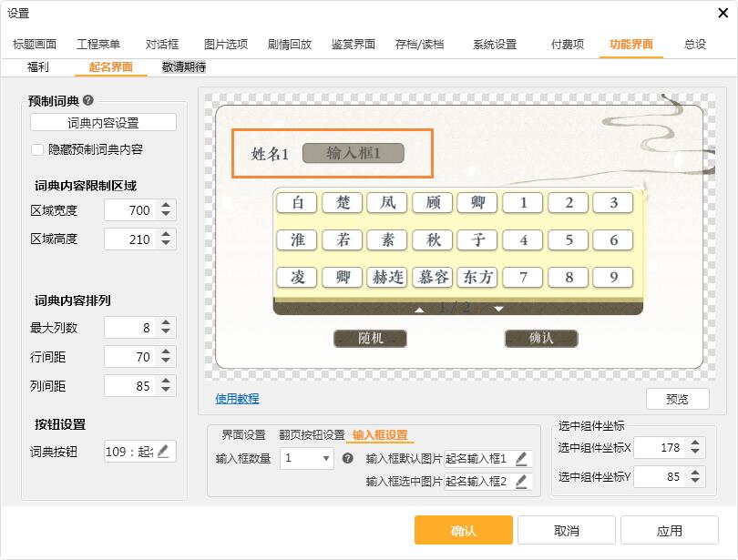This screenshot has height=560, width=738.
Task: Click edit pencil icon for 词典按钮
Action: pyautogui.click(x=163, y=451)
